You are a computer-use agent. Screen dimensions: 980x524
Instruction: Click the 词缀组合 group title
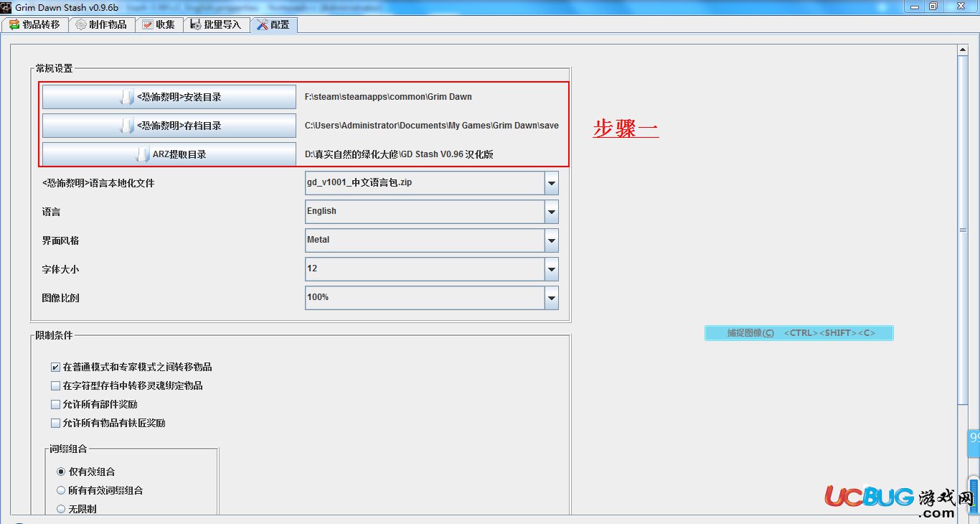[x=68, y=449]
